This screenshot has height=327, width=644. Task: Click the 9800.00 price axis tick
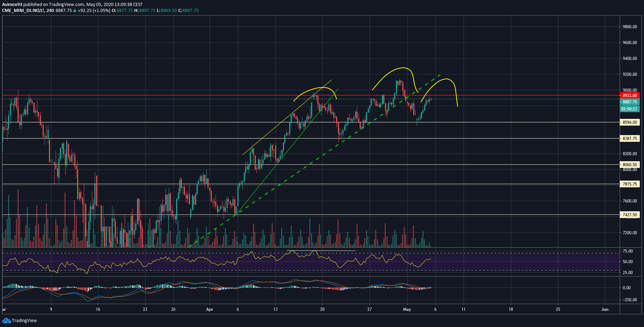tap(630, 27)
